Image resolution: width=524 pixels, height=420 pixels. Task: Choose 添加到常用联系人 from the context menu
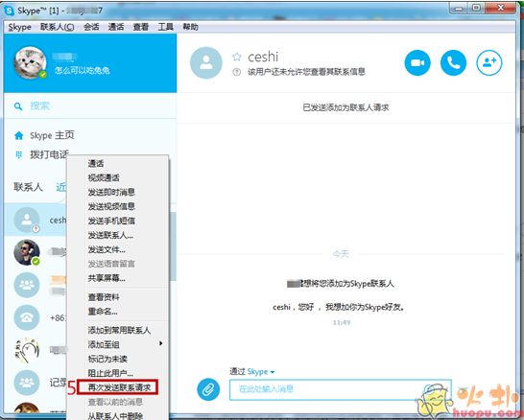[118, 331]
